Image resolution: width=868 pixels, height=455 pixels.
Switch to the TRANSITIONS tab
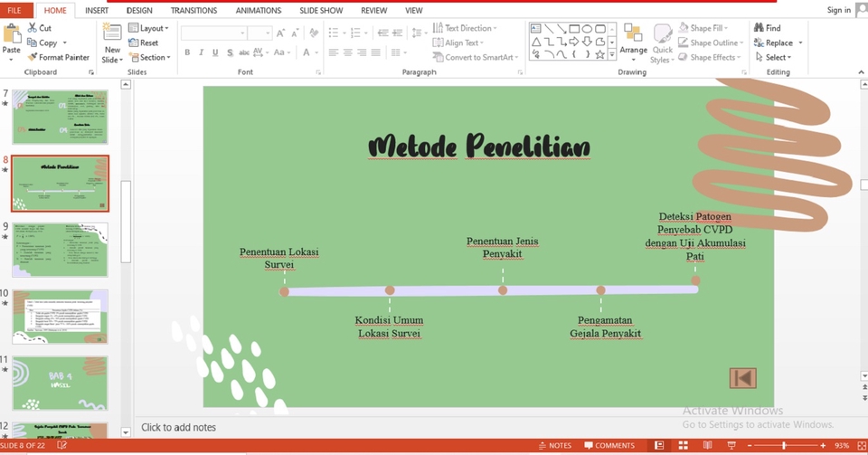tap(193, 11)
